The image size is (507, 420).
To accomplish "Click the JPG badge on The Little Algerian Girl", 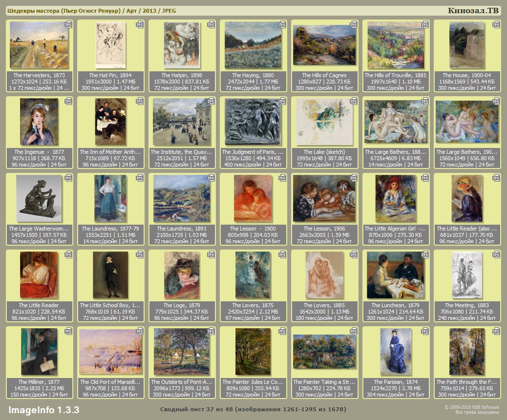I will coord(425,178).
